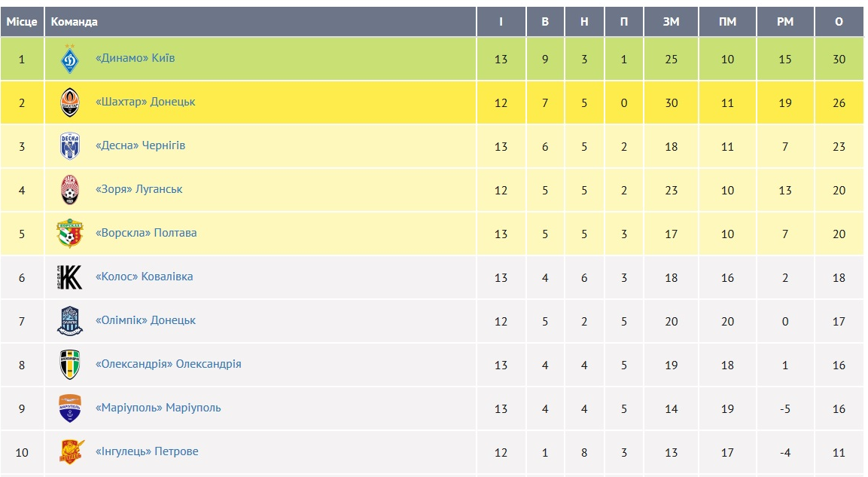Open the «Шахтар» Донецьк team page
Screen dimensions: 868x477
pos(145,102)
